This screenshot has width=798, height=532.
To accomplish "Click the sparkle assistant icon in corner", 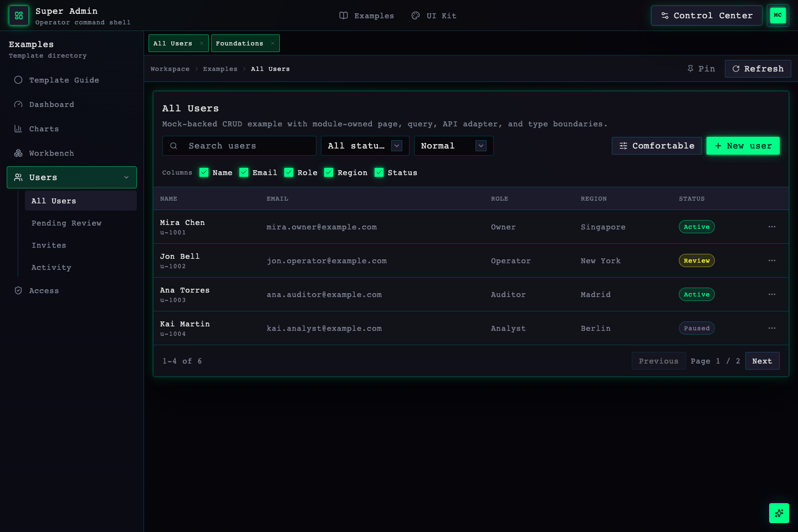I will click(x=779, y=513).
